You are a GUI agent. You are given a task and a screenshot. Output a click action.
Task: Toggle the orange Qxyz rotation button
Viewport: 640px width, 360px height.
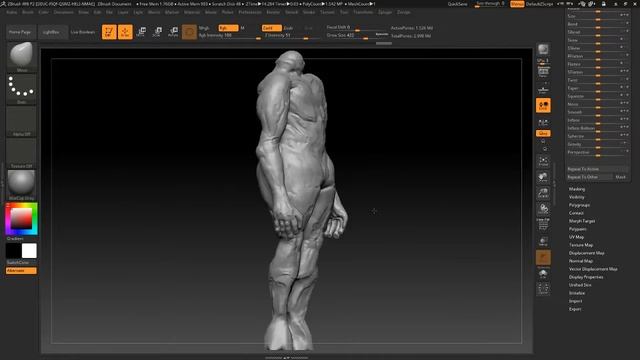[x=543, y=133]
